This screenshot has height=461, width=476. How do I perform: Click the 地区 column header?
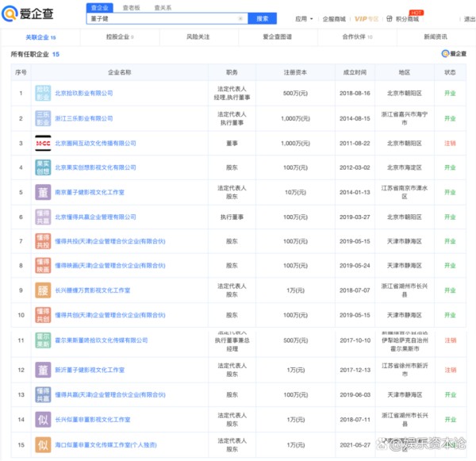pos(405,72)
